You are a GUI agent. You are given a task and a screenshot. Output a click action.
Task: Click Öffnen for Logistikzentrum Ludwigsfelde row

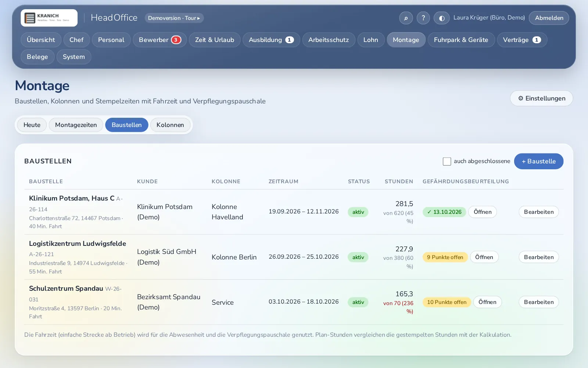[484, 257]
